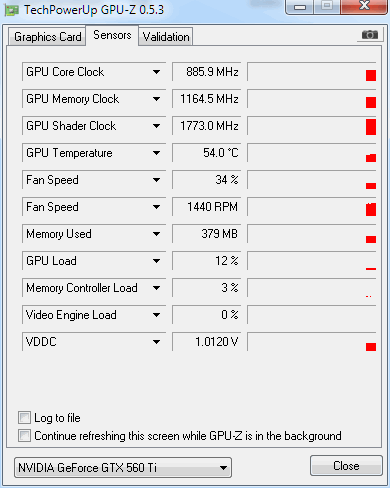Toggle Continue refreshing in background checkbox

[x=24, y=436]
